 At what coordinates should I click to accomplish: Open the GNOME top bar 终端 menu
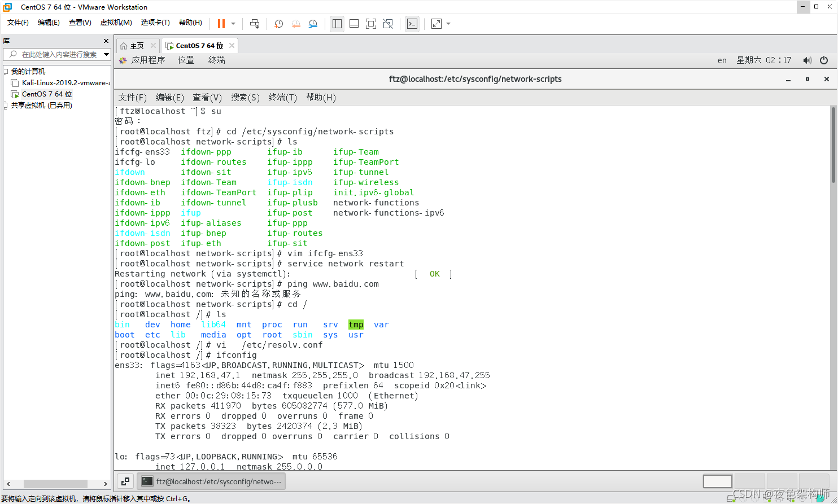(216, 60)
